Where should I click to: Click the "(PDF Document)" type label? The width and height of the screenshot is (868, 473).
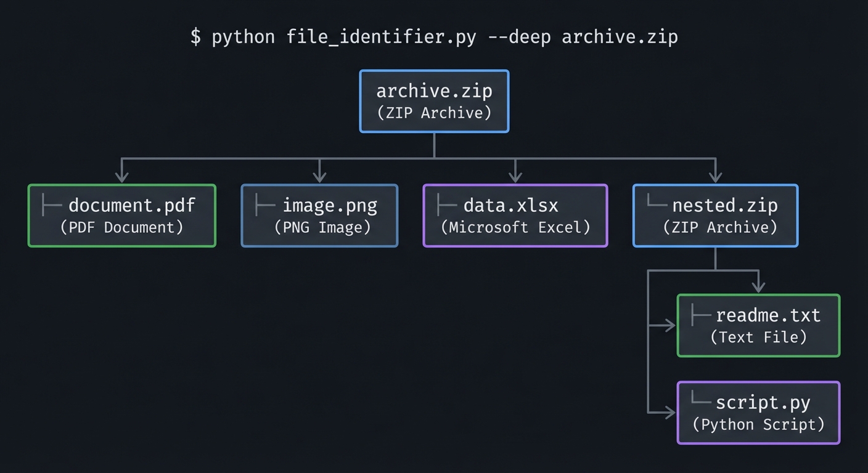(x=122, y=227)
